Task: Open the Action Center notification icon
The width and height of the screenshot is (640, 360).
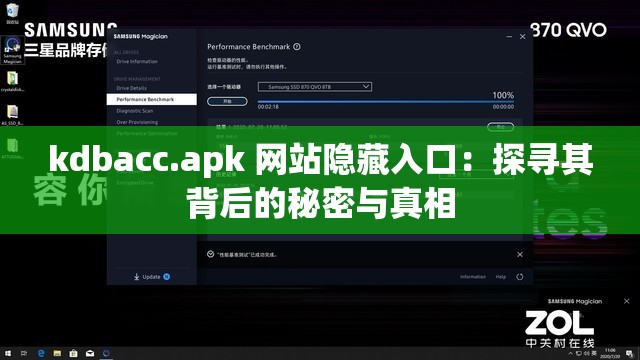Action: click(629, 353)
